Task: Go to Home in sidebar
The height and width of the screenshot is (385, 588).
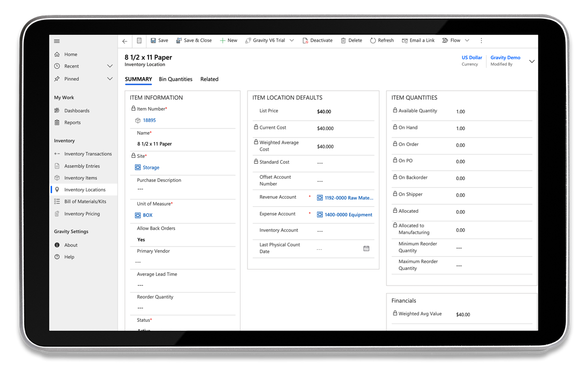Action: point(71,55)
